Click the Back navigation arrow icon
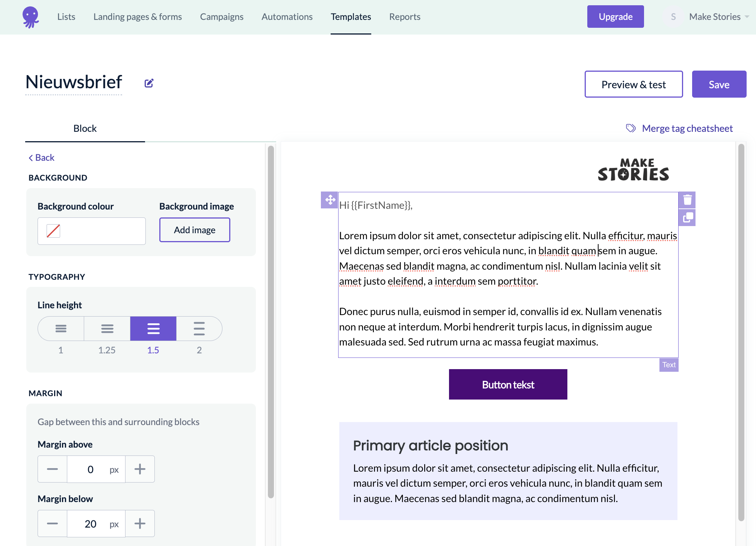 click(30, 157)
